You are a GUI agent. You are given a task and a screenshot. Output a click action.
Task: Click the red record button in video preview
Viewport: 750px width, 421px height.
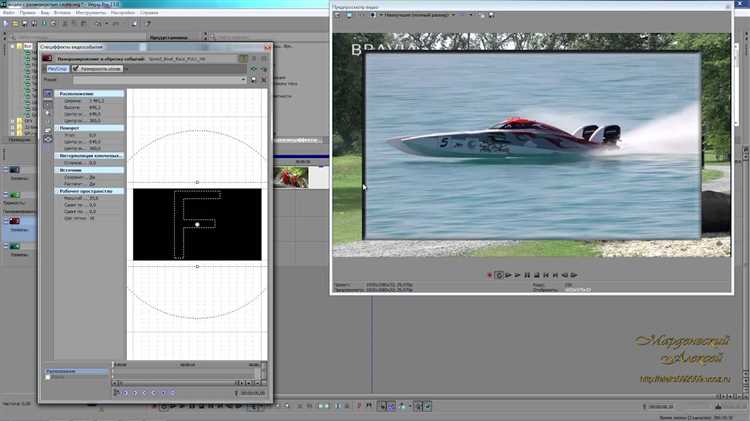click(x=489, y=274)
